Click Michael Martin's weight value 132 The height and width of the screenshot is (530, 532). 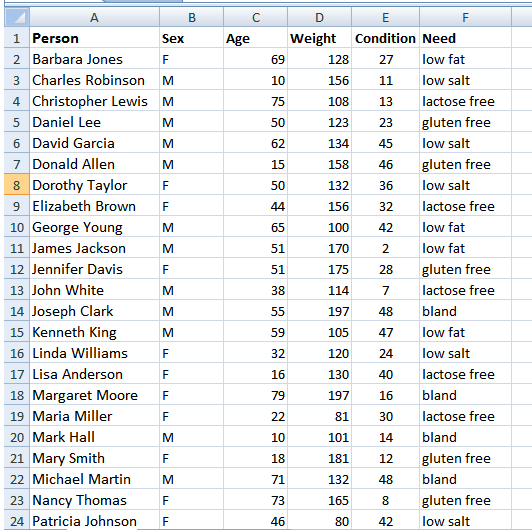tap(320, 479)
